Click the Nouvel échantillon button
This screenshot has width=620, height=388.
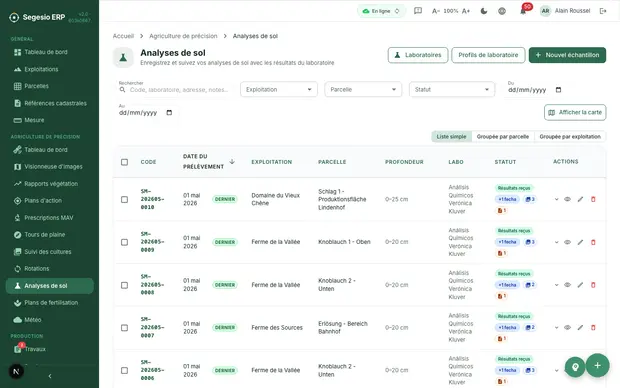click(567, 55)
